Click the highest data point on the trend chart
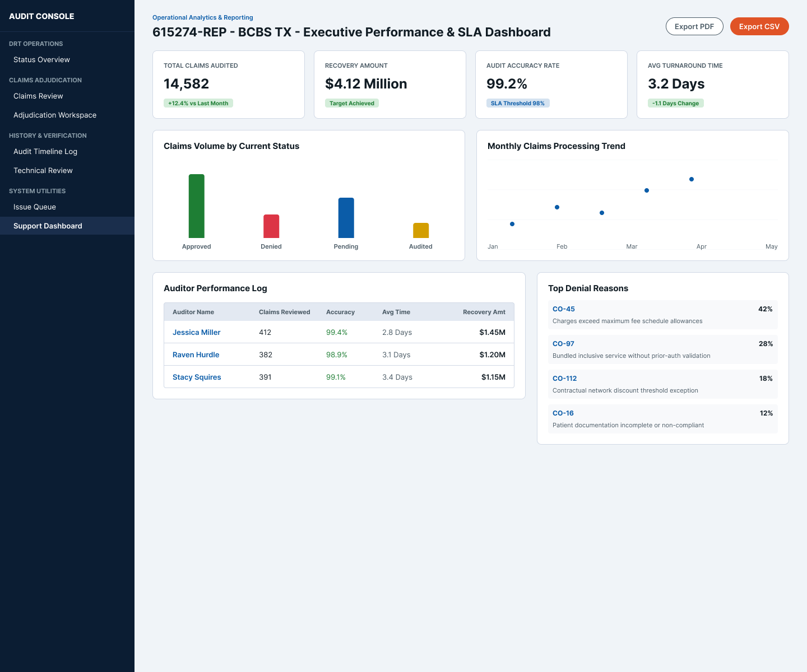 click(692, 179)
